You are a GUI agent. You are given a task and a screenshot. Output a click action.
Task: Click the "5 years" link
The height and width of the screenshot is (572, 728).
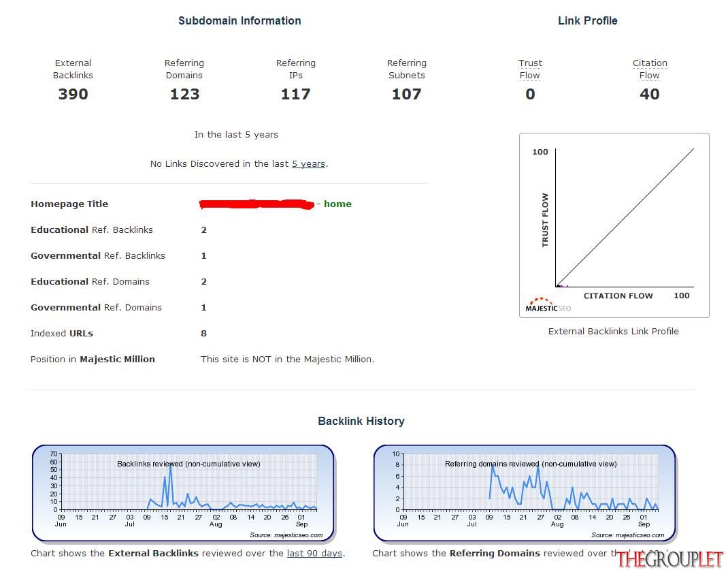pos(308,164)
